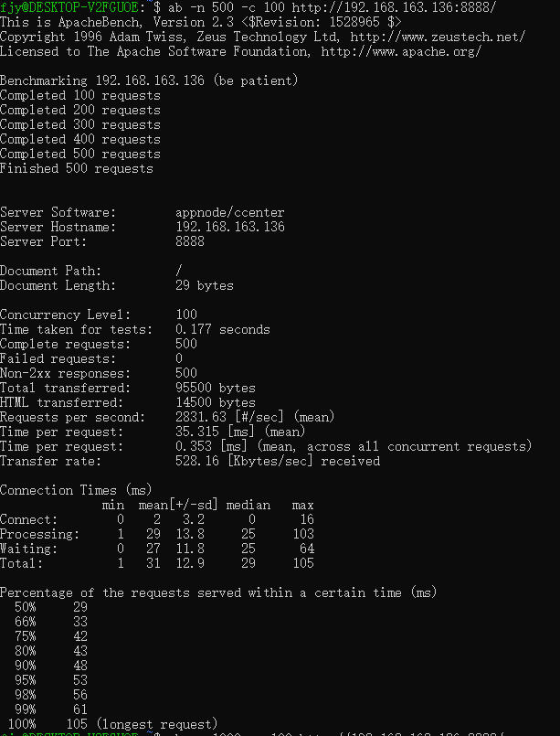Select the Document Length 29 bytes value
The width and height of the screenshot is (560, 736).
204,285
